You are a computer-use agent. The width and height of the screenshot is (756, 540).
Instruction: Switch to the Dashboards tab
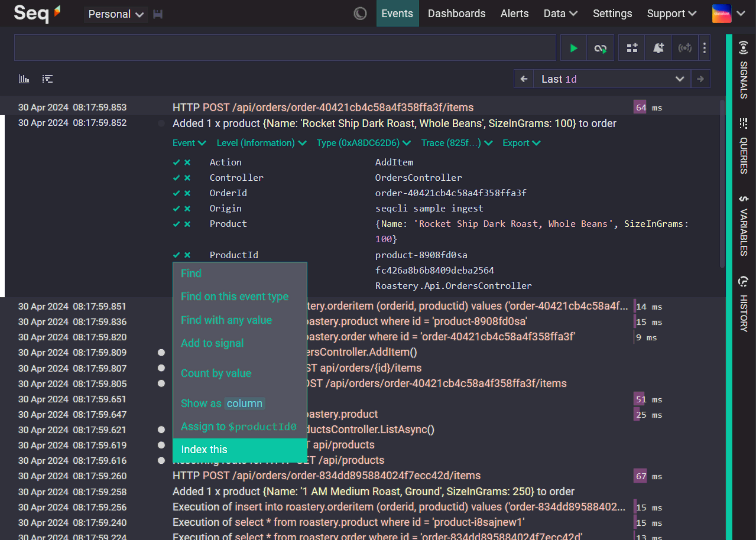(x=457, y=14)
